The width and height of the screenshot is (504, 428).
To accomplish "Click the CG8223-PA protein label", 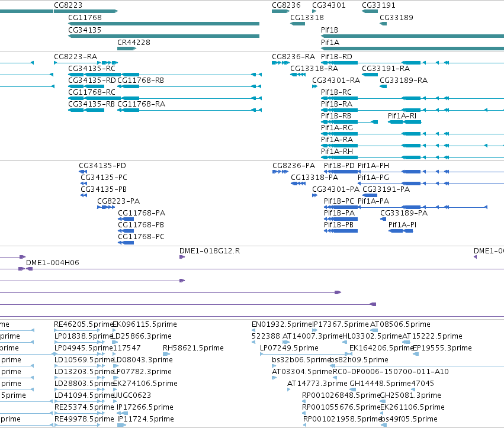I will tap(118, 201).
